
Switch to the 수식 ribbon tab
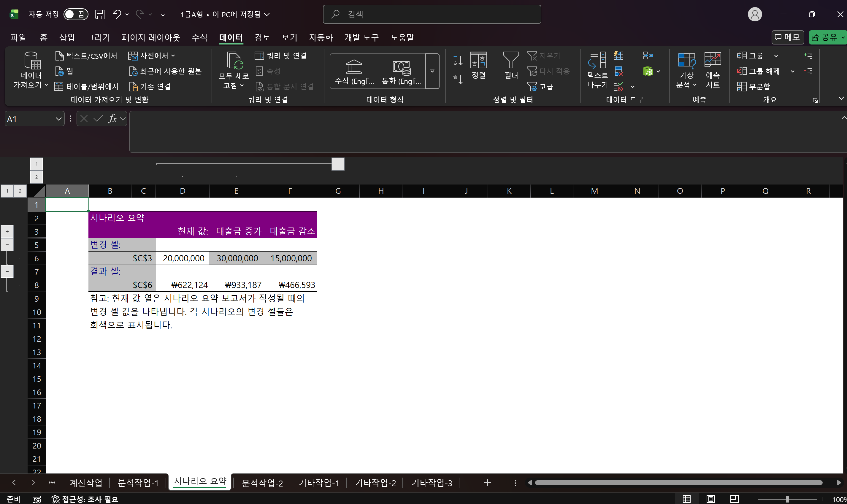199,37
